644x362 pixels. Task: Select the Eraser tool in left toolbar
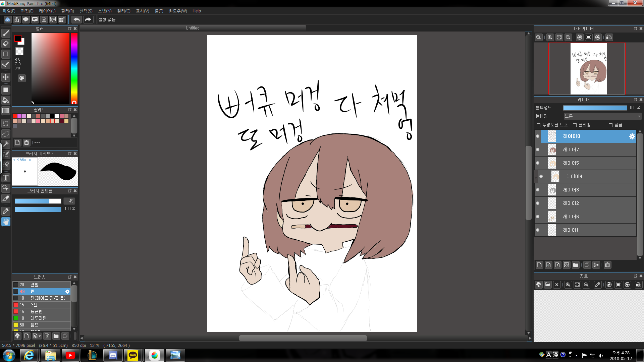(6, 44)
